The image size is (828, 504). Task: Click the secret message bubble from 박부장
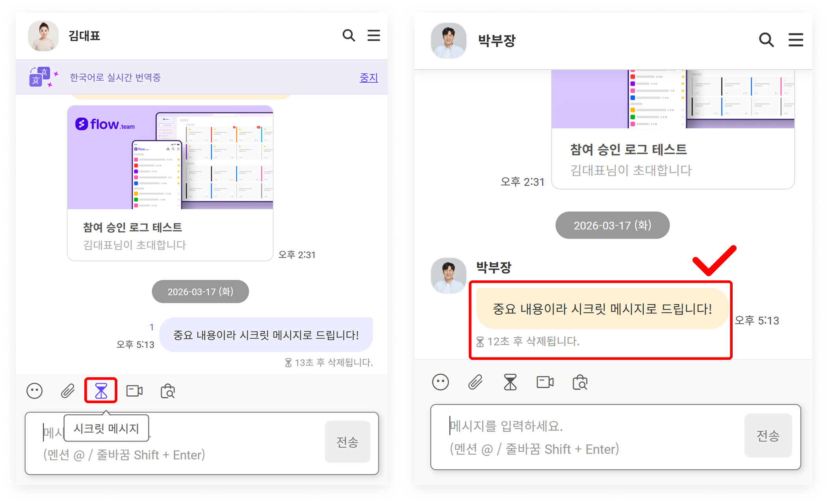(x=602, y=309)
